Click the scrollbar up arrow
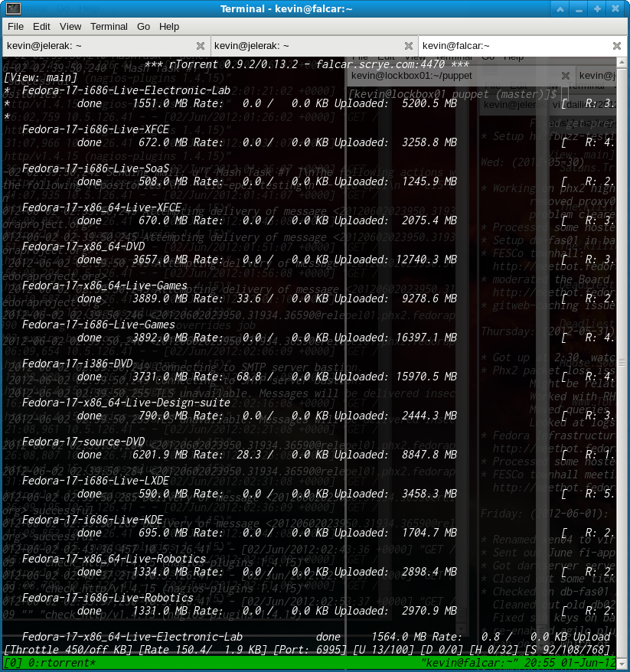Image resolution: width=630 pixels, height=672 pixels. point(622,62)
